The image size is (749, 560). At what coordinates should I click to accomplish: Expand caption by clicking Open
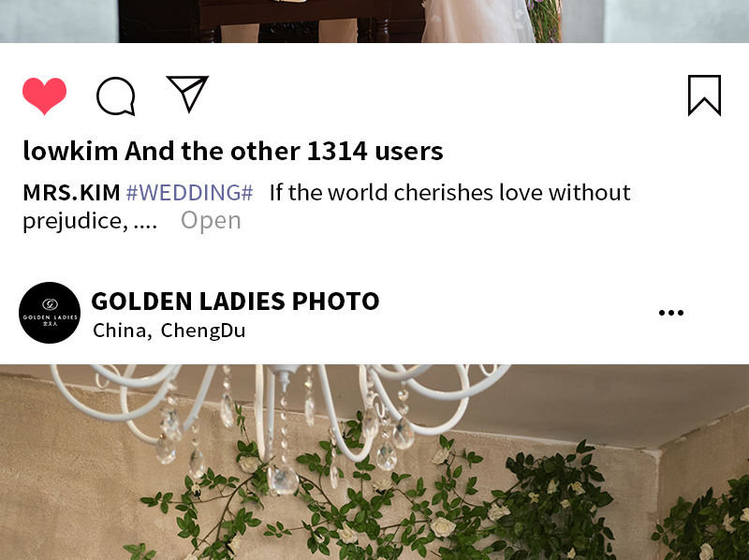click(211, 221)
